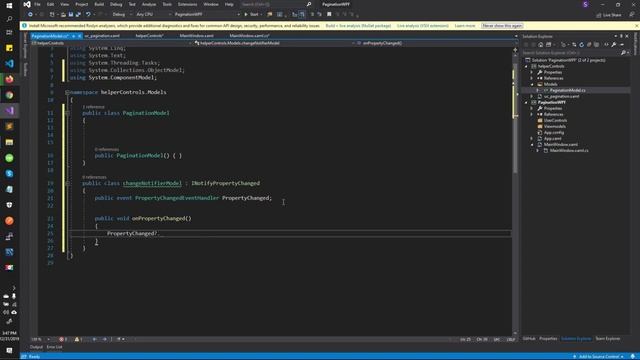Click Solution Explorer search magnifier icon
This screenshot has height=360, width=640.
point(623,53)
